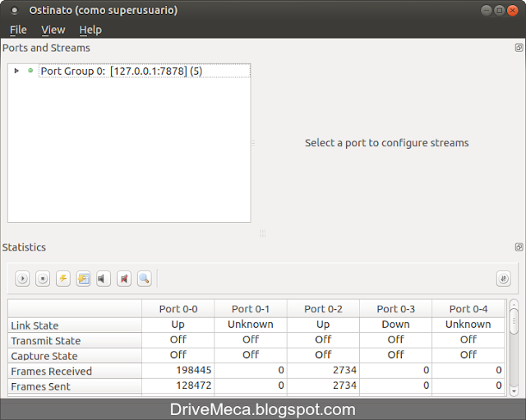Float the Statistics panel

pos(519,247)
